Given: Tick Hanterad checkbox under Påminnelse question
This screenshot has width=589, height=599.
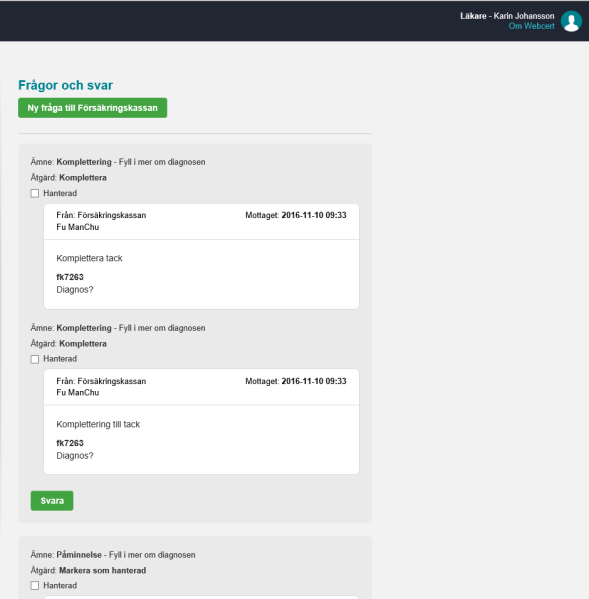Looking at the screenshot, I should tap(35, 585).
